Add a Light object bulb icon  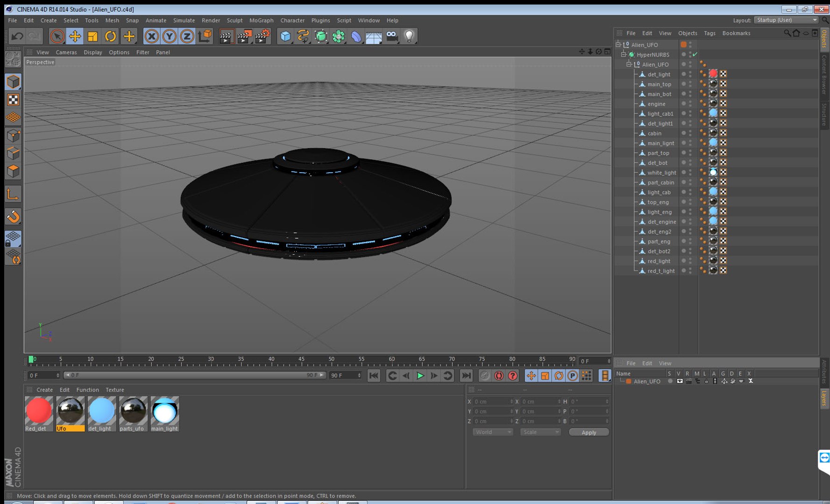tap(409, 36)
